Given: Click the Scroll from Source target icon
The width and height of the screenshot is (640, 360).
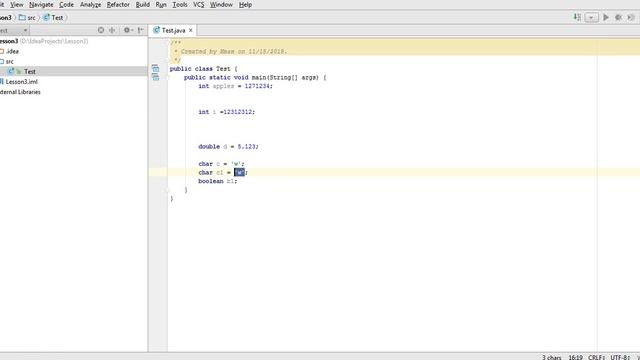Looking at the screenshot, I should [101, 30].
